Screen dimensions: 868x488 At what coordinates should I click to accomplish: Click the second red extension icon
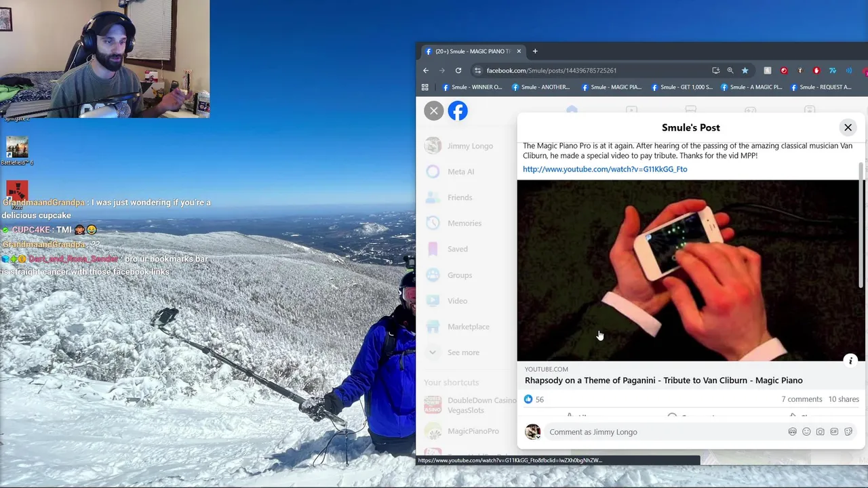pos(816,70)
